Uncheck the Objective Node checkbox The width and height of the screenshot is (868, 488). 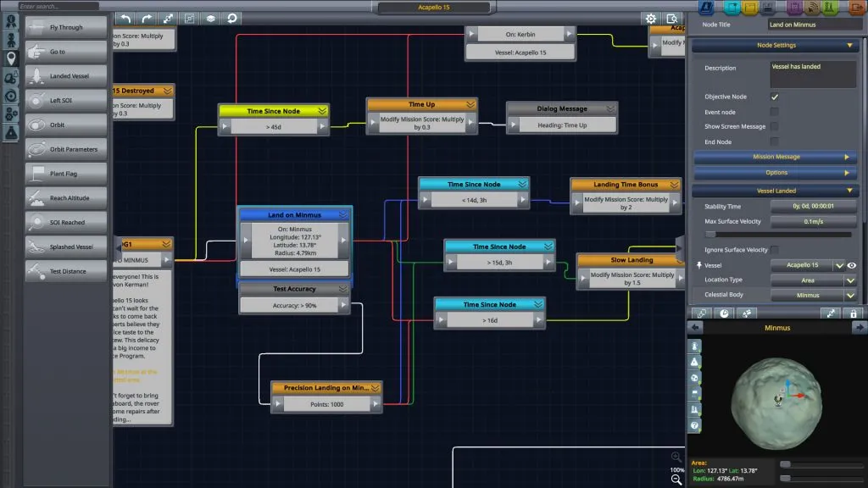[x=775, y=97]
